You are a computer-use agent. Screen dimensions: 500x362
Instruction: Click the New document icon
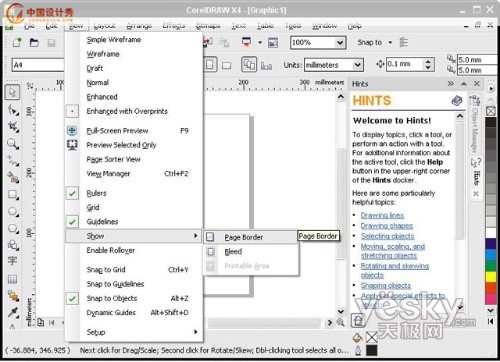pyautogui.click(x=17, y=43)
